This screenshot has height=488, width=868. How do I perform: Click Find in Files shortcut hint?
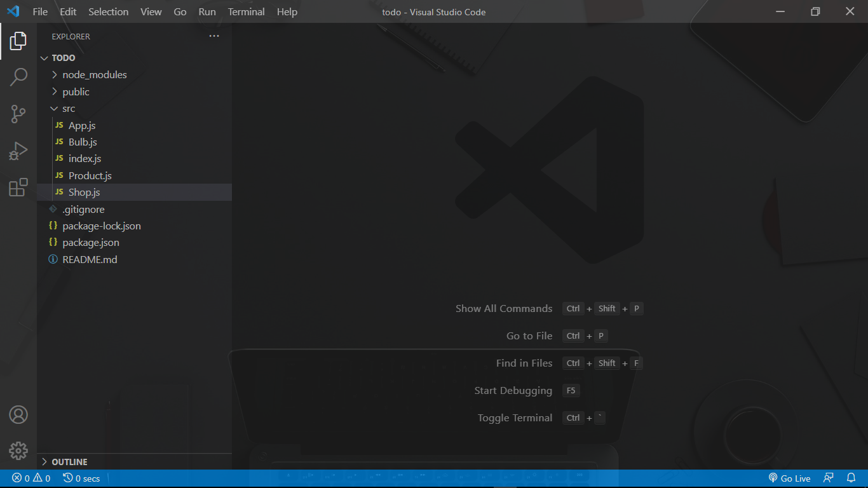coord(524,363)
